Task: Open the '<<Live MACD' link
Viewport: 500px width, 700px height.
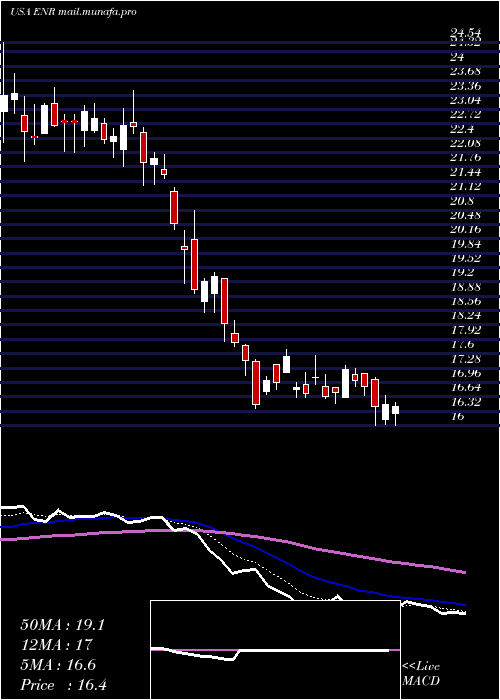Action: [x=421, y=674]
